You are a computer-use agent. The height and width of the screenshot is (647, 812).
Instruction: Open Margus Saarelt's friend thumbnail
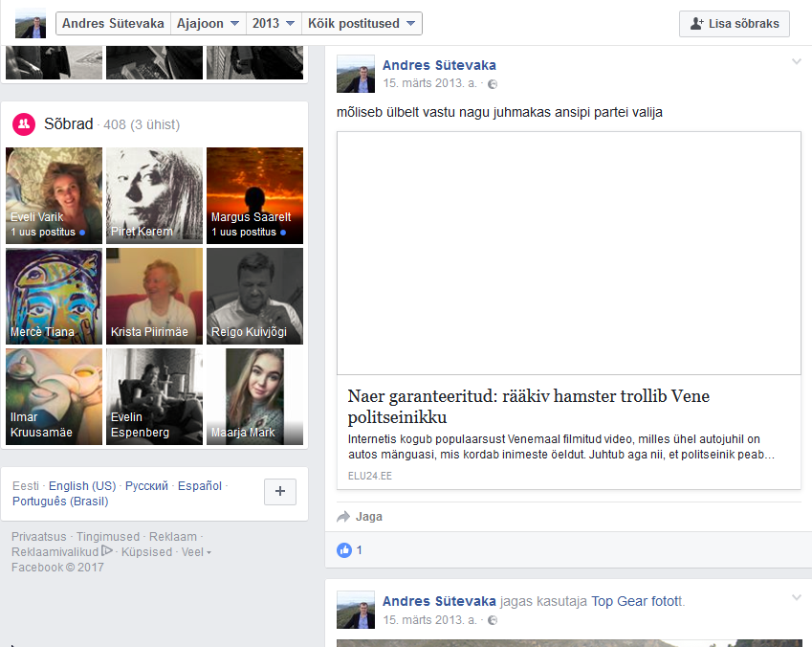(x=254, y=195)
